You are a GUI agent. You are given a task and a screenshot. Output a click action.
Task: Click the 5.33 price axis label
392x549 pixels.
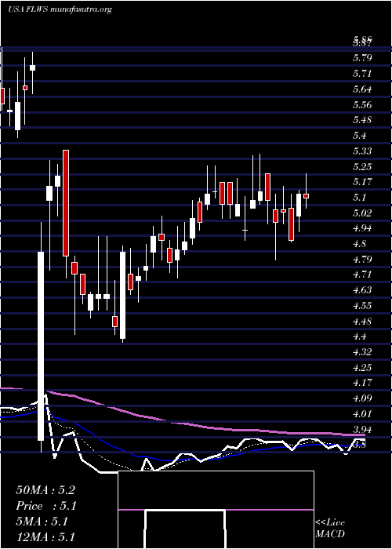(362, 151)
